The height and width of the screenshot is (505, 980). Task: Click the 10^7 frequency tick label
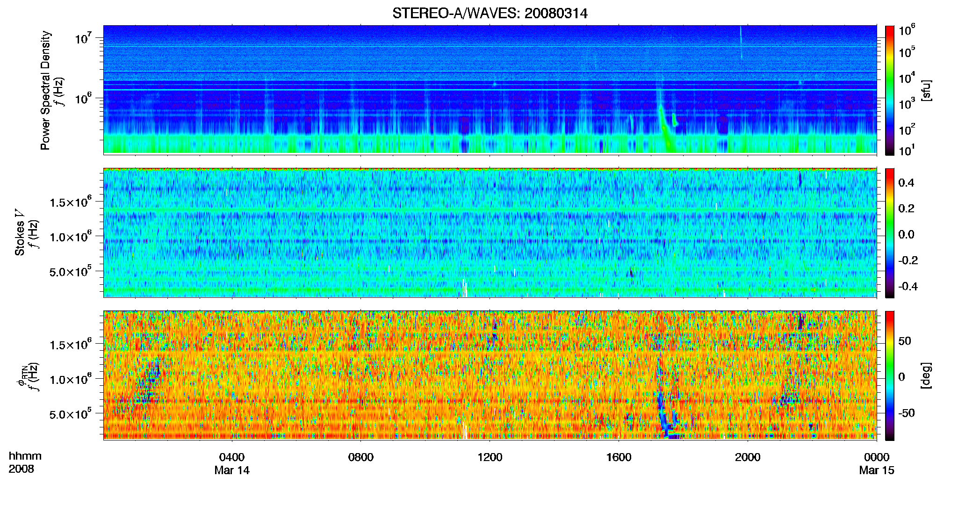coord(83,38)
